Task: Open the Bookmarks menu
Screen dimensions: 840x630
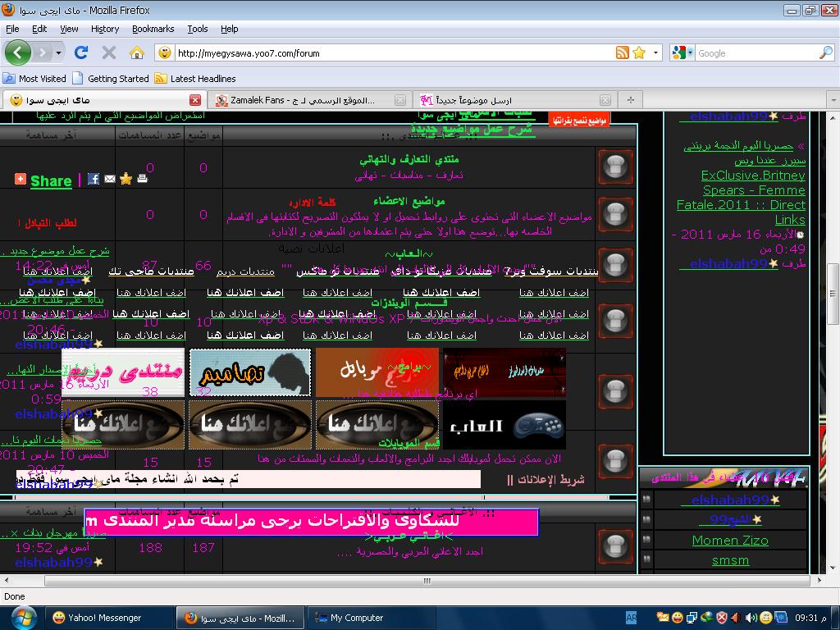Action: point(153,29)
